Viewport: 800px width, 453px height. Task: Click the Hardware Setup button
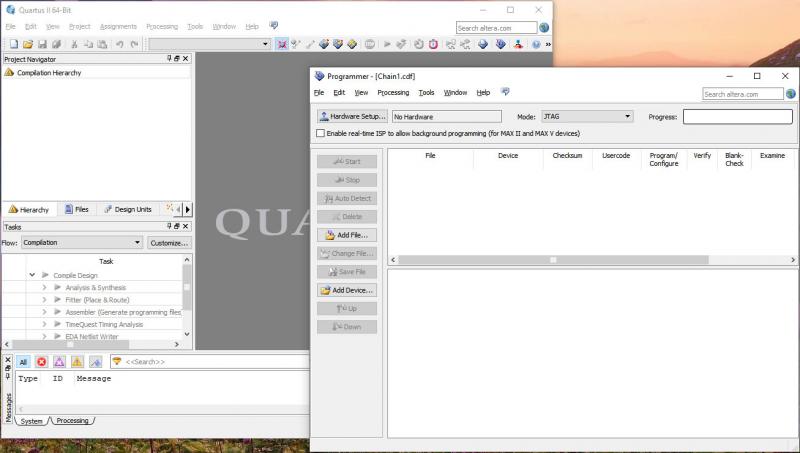[x=352, y=117]
